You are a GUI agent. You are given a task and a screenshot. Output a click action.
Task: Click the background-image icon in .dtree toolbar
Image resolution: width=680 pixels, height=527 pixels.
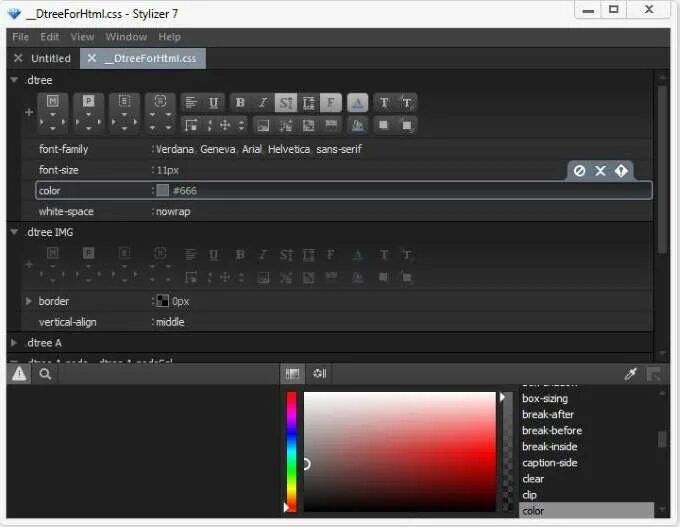point(263,126)
